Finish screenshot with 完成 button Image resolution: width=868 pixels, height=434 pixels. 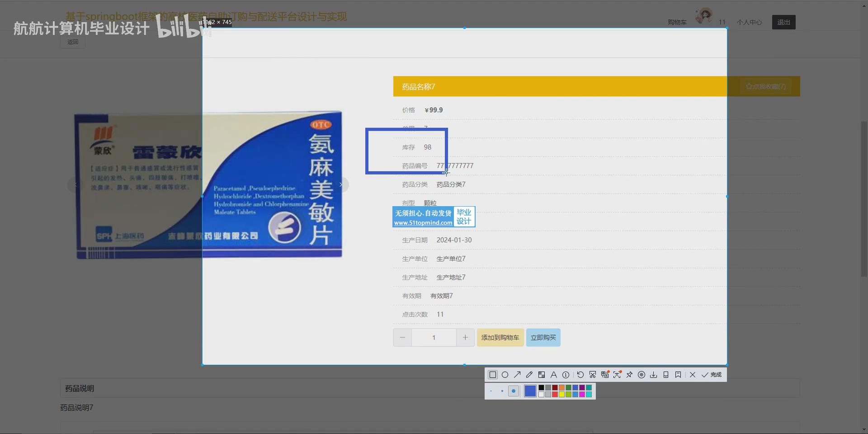coord(712,375)
